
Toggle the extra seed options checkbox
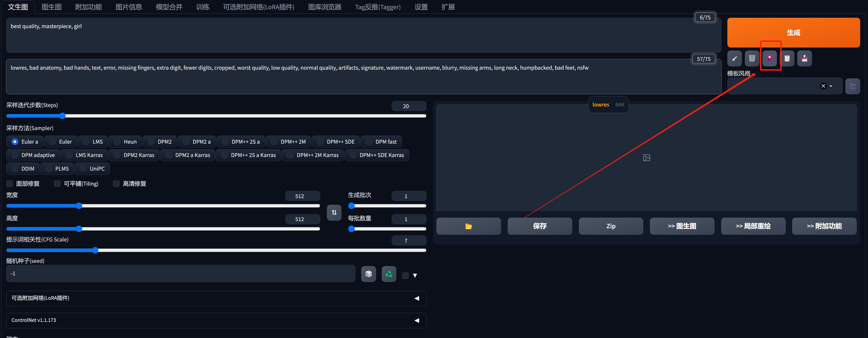click(405, 275)
